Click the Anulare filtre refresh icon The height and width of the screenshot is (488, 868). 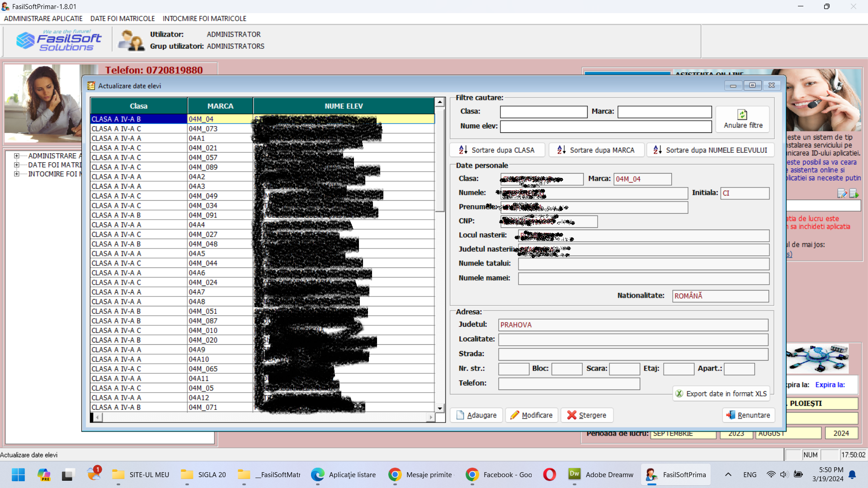pos(742,115)
